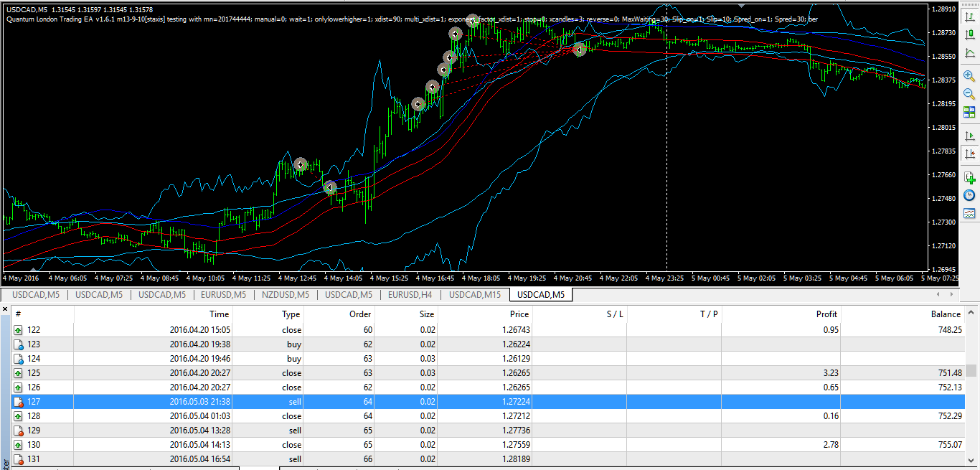Click price value 1.26224

pos(515,344)
